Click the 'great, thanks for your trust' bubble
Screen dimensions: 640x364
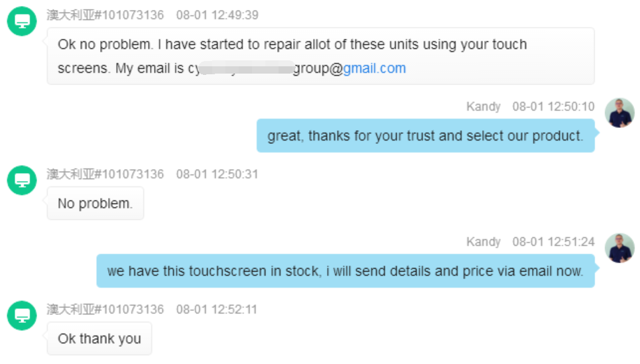[425, 135]
